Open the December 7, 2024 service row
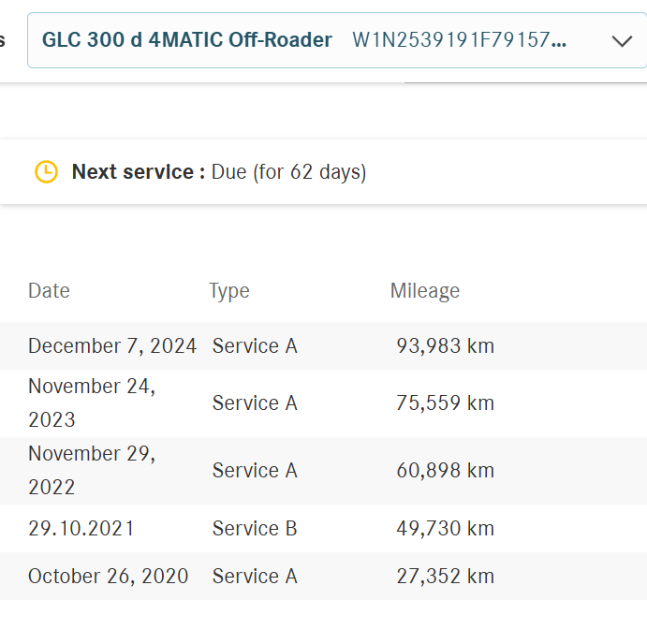 click(324, 345)
